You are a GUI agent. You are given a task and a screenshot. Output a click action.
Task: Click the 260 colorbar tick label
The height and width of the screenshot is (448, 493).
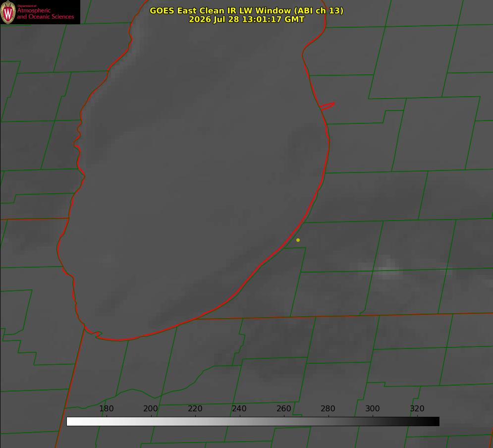pyautogui.click(x=283, y=408)
